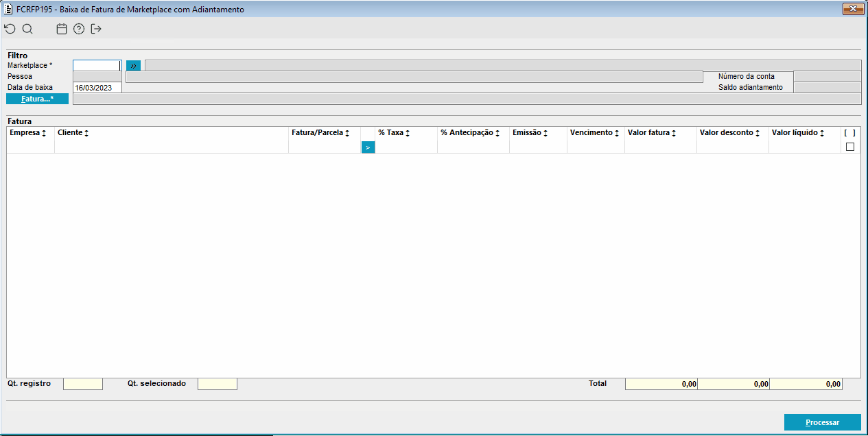Open the calendar toolbar icon
The height and width of the screenshot is (436, 868).
point(62,29)
